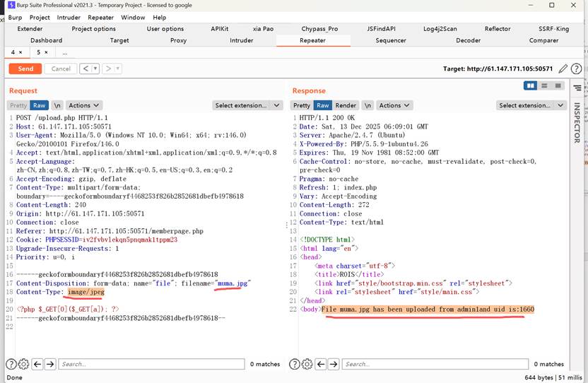The width and height of the screenshot is (588, 383).
Task: Switch Request view to Pretty
Action: [x=18, y=105]
